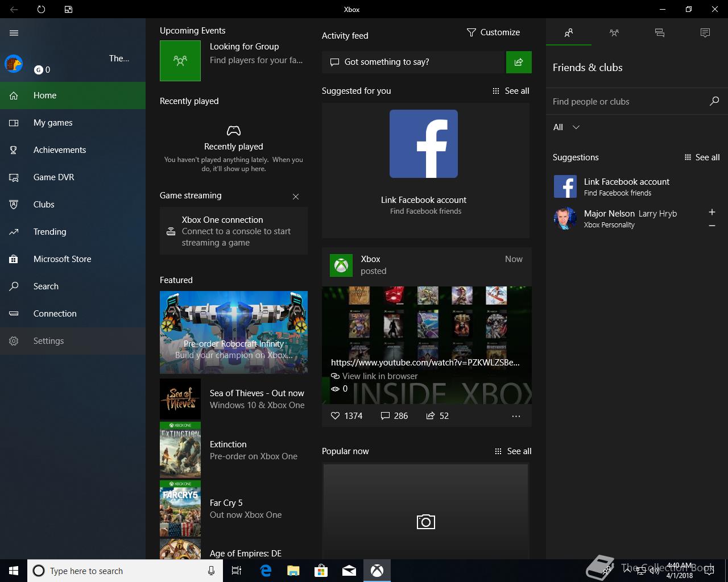Click the Link Facebook account feed text
Image resolution: width=728 pixels, height=582 pixels.
424,200
